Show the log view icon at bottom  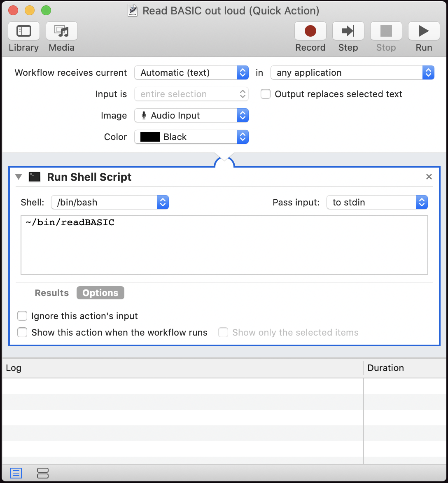point(16,473)
